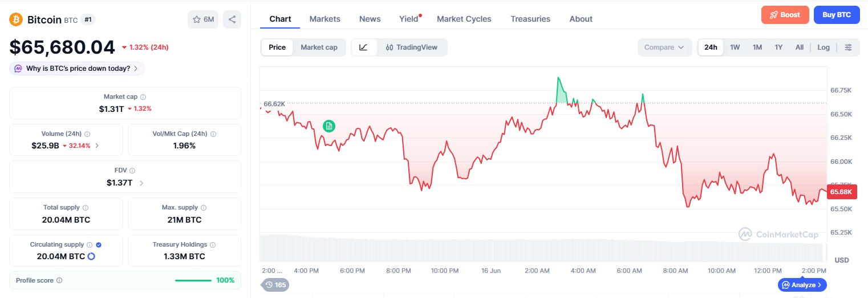Switch to TradingView chart mode
868x298 pixels.
(x=412, y=47)
